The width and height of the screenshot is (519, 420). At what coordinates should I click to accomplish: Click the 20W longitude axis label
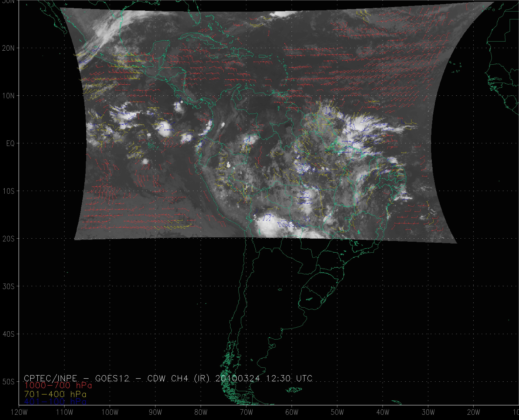click(474, 412)
